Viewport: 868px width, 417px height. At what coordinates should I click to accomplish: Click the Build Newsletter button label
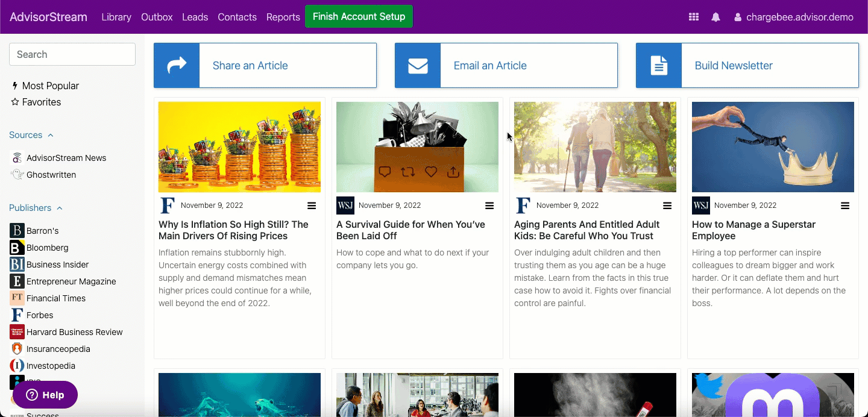point(734,66)
